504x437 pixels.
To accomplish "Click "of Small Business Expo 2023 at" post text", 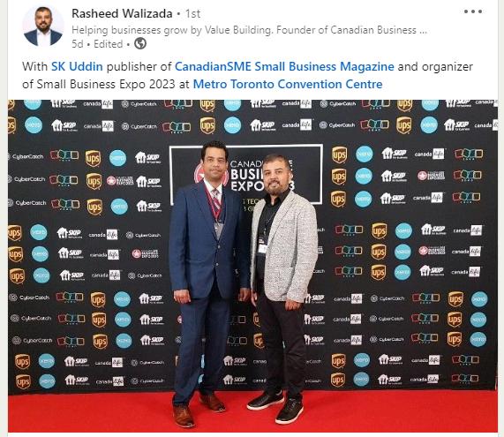I will point(106,84).
